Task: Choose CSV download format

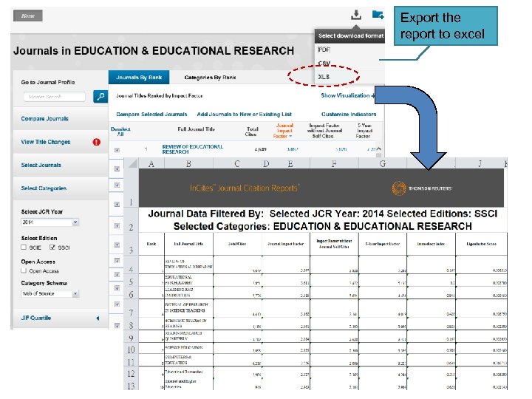Action: (x=324, y=63)
